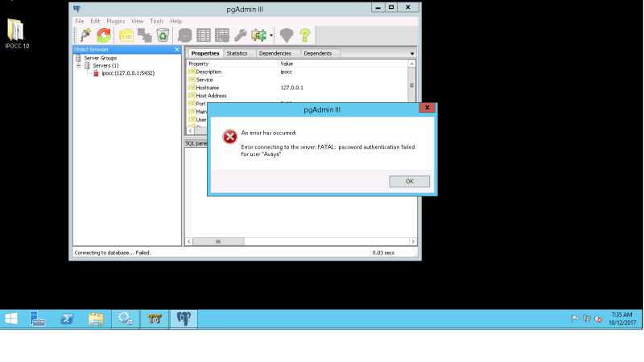Viewport: 644px width, 362px height.
Task: Open the View menu
Action: point(137,21)
